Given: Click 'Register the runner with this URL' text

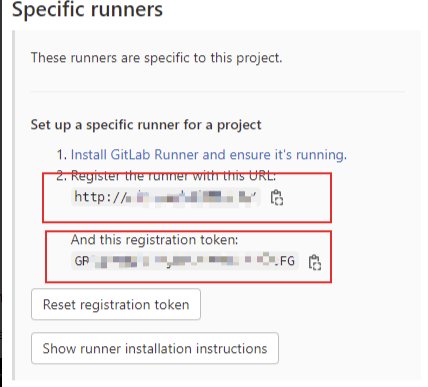Looking at the screenshot, I should 174,176.
